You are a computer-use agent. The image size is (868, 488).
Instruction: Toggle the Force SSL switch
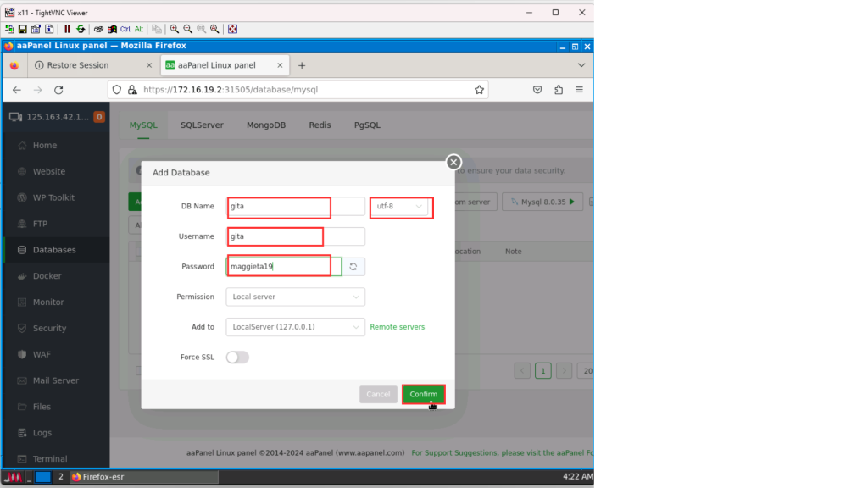pos(237,358)
